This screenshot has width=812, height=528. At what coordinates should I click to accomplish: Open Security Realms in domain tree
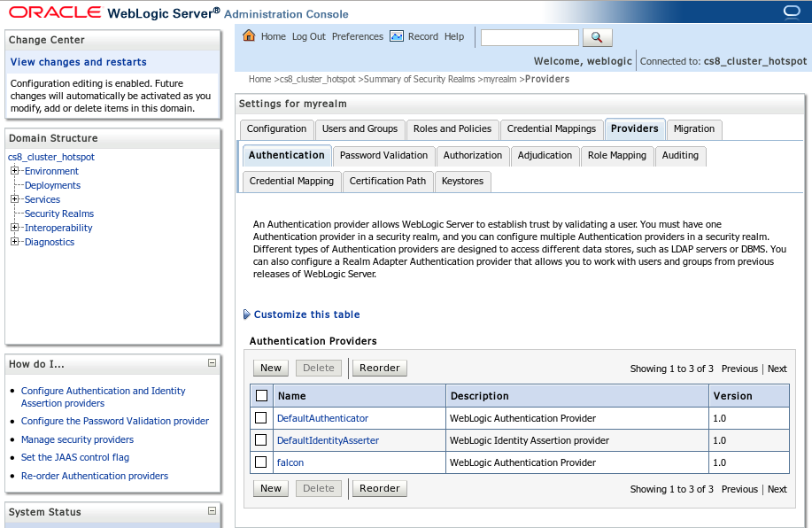(x=59, y=214)
